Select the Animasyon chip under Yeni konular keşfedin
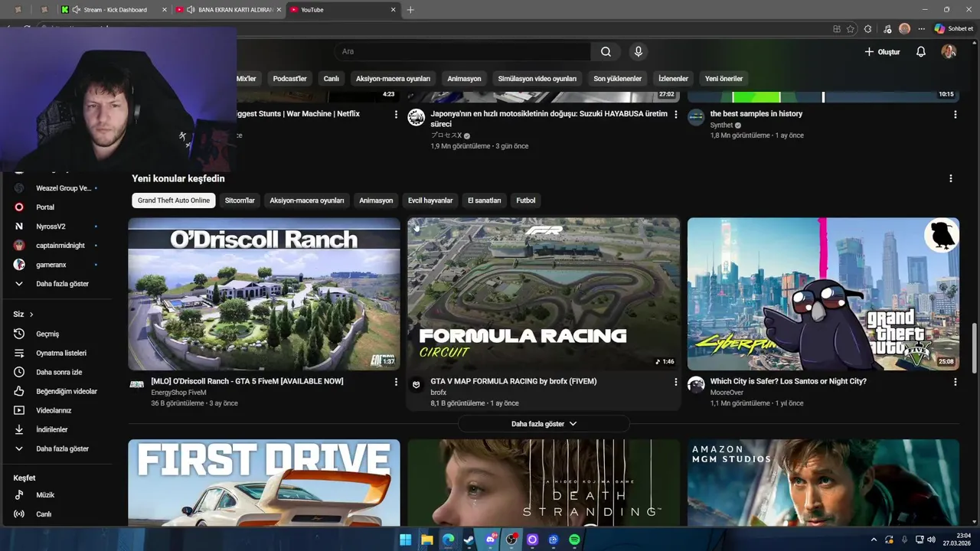The height and width of the screenshot is (551, 980). click(376, 201)
